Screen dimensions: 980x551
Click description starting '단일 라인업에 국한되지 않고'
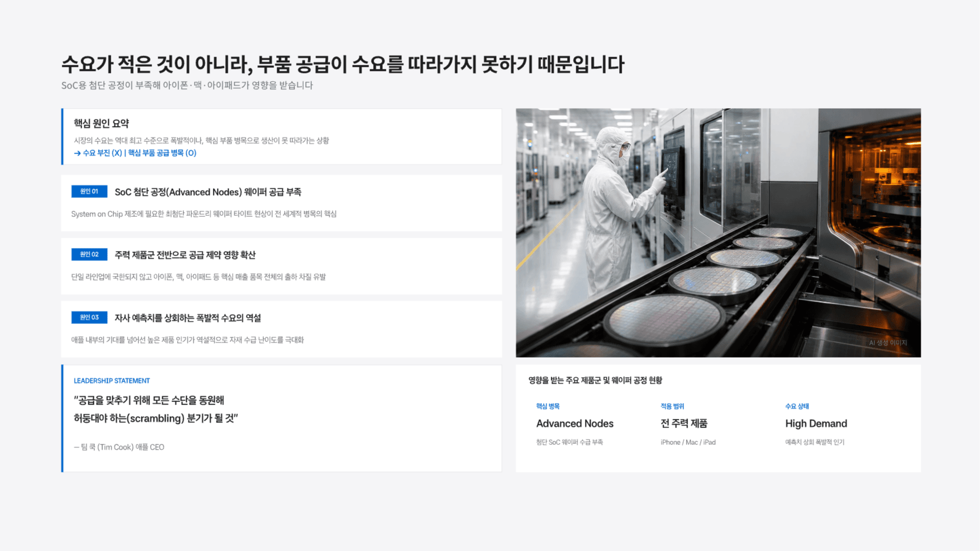198,277
